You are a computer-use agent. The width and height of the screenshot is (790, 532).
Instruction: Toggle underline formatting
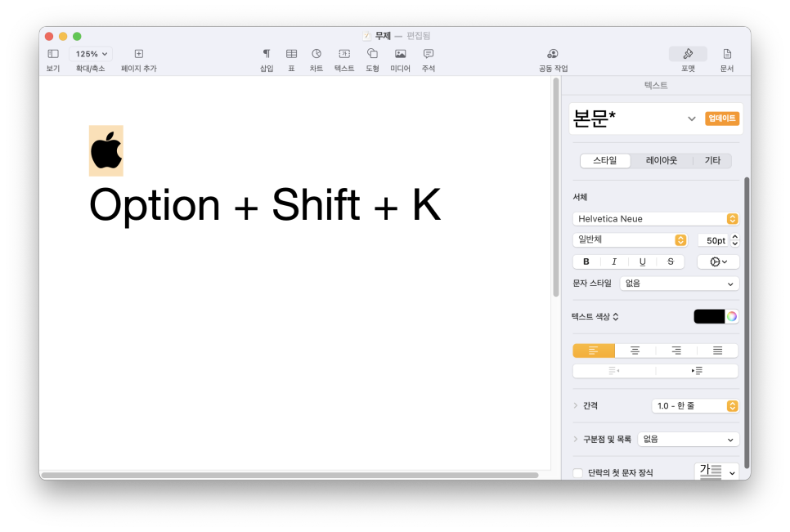[642, 262]
